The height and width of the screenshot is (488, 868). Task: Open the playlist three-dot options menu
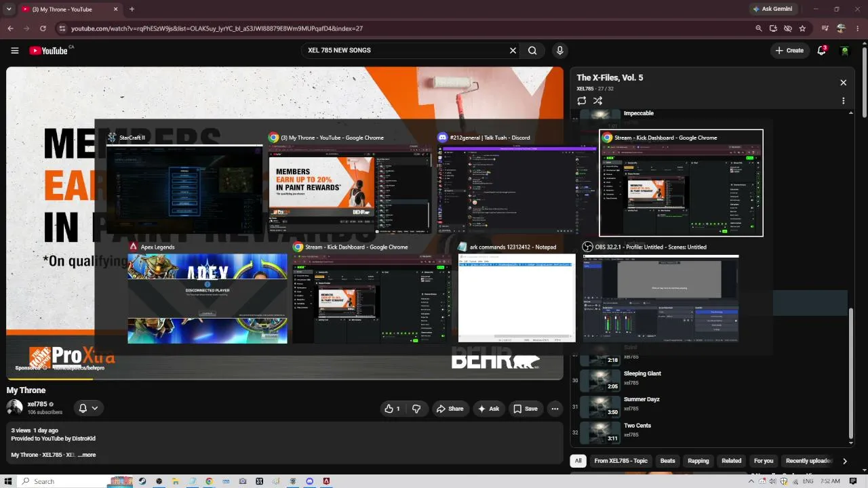[x=844, y=100]
